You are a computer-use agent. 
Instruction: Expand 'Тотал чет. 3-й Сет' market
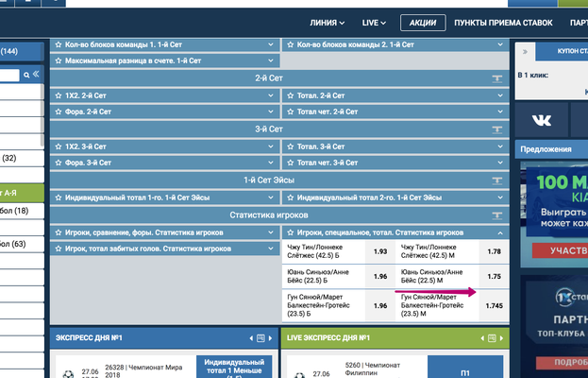click(x=498, y=163)
